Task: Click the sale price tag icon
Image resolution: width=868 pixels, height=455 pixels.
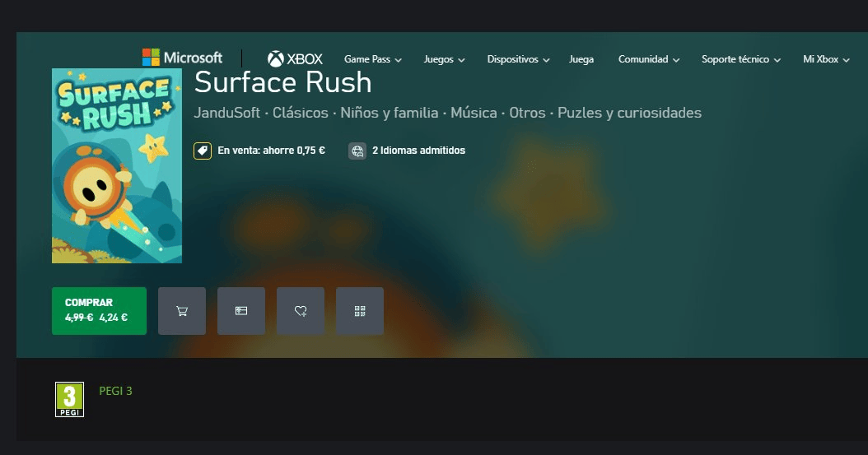Action: [203, 151]
